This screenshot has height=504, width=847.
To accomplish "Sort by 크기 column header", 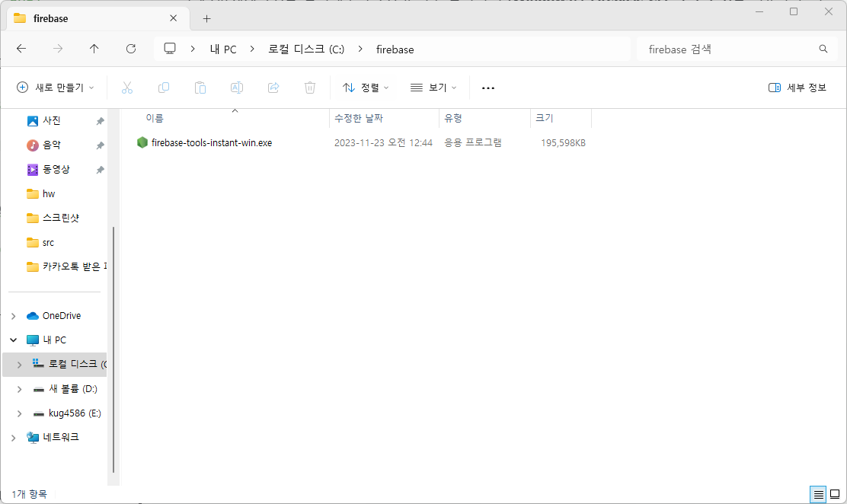I will [x=544, y=118].
